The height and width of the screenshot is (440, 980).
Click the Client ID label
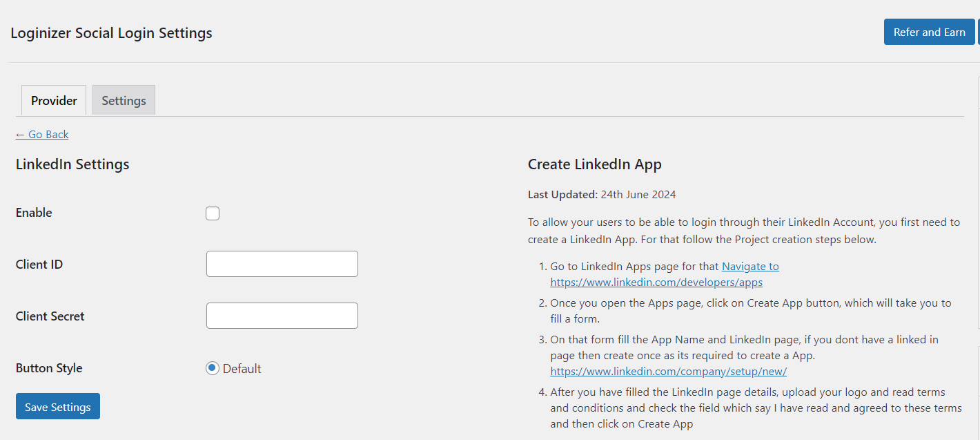click(39, 264)
